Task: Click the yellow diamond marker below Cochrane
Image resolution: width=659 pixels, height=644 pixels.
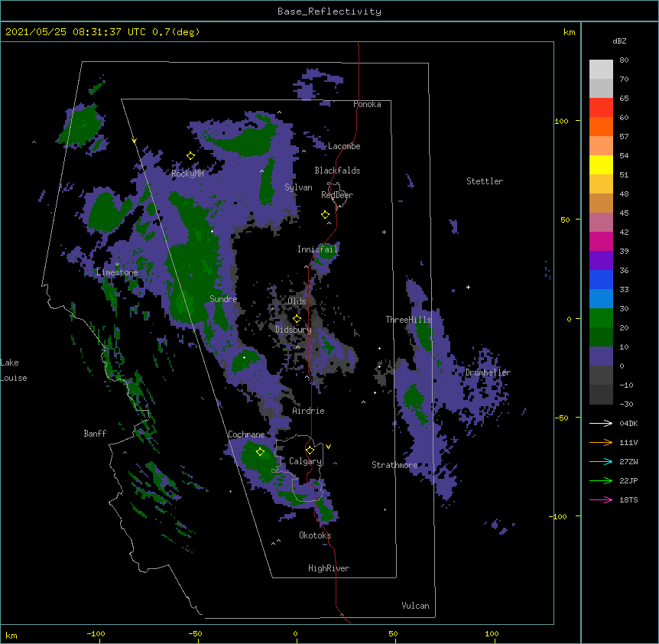Action: [260, 452]
